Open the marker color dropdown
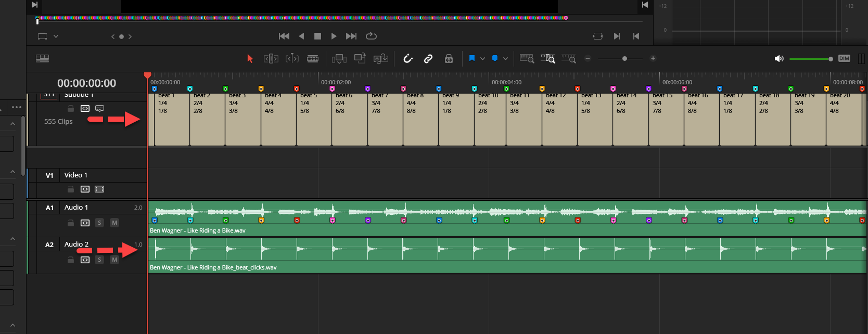868x334 pixels. tap(505, 59)
